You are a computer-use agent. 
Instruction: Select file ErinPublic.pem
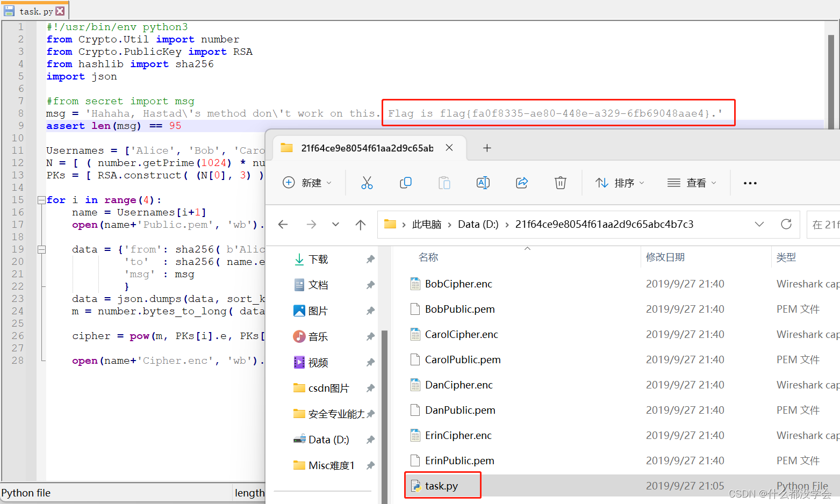click(x=460, y=460)
